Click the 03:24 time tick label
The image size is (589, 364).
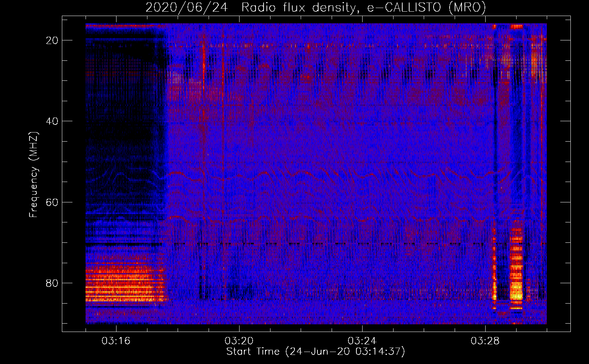coord(362,341)
